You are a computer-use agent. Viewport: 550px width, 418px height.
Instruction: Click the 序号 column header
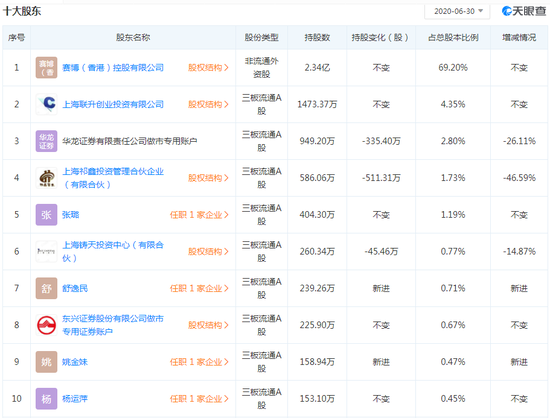[16, 38]
